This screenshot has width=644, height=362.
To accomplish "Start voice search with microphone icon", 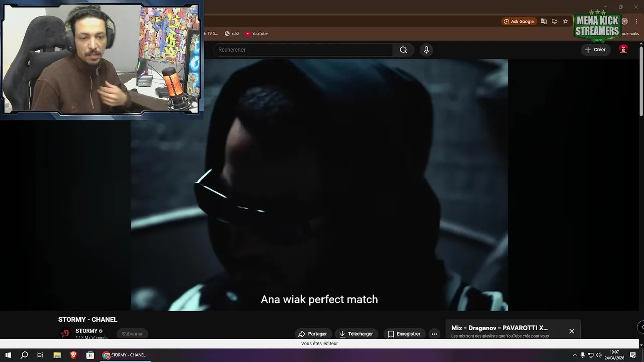I will point(426,50).
